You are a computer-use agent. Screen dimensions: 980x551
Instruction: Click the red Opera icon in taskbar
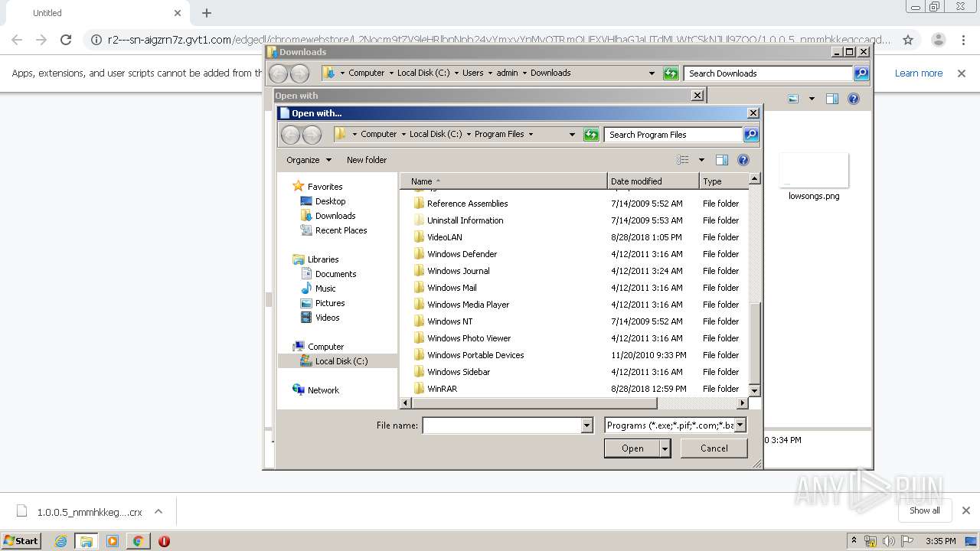click(164, 541)
